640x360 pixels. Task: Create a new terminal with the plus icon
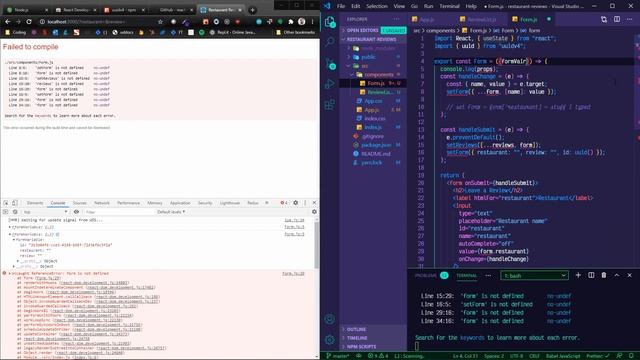pyautogui.click(x=578, y=275)
